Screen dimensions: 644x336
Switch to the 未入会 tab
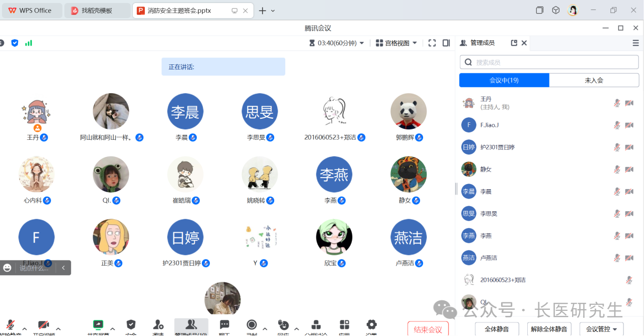pos(594,80)
